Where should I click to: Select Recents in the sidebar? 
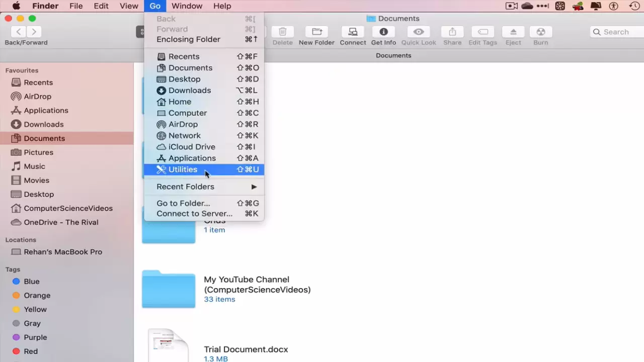(x=66, y=82)
